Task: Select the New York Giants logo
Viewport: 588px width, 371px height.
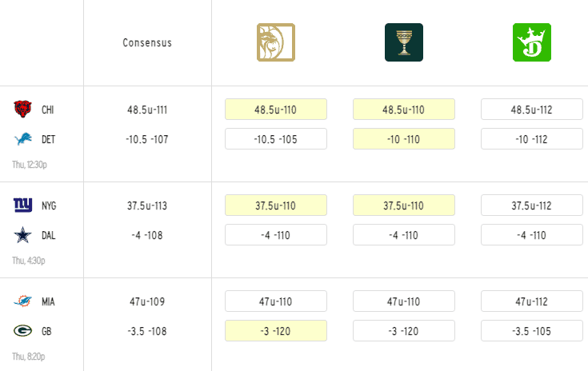Action: pos(23,205)
